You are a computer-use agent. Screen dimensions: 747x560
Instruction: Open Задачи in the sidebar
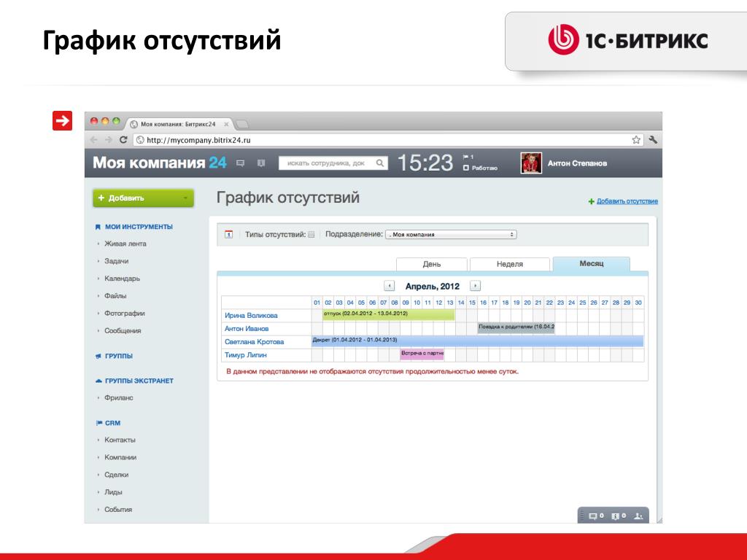click(116, 261)
